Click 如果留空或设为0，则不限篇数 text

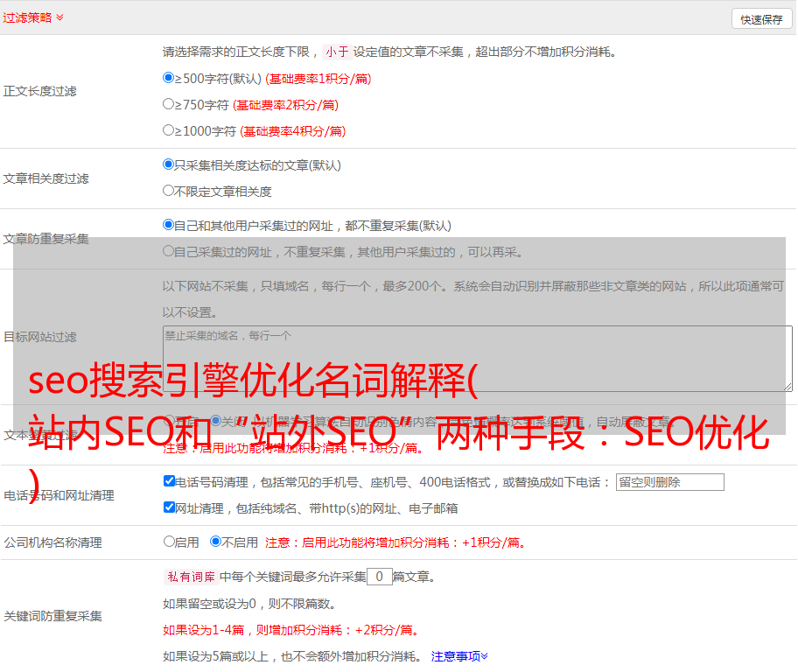click(250, 604)
